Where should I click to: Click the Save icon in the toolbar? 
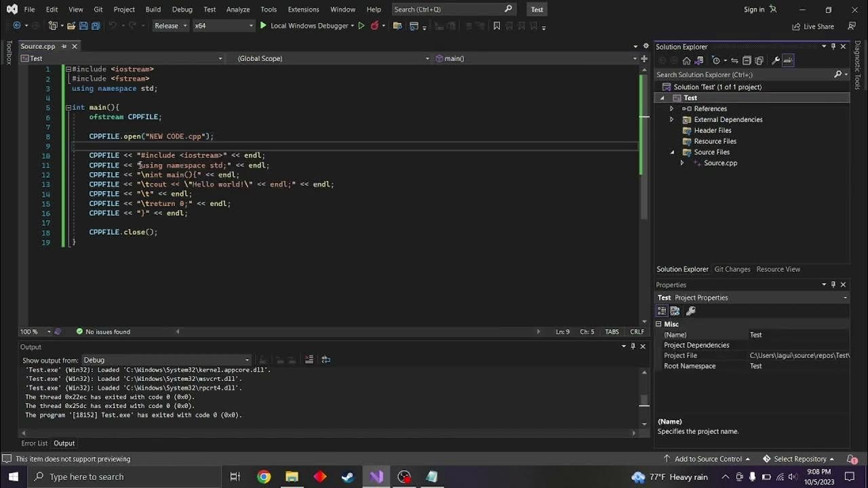pyautogui.click(x=83, y=26)
